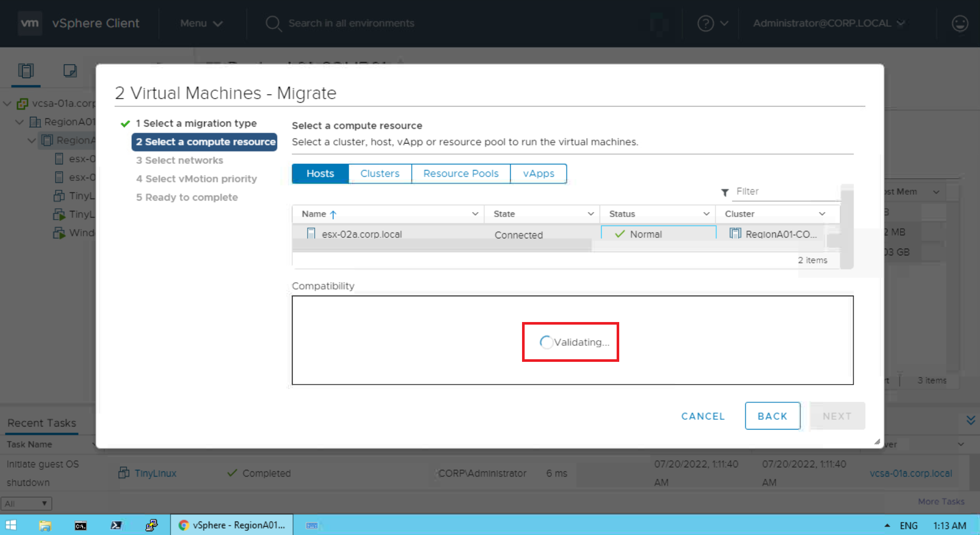980x535 pixels.
Task: Open Name column dropdown chevron
Action: coord(475,214)
